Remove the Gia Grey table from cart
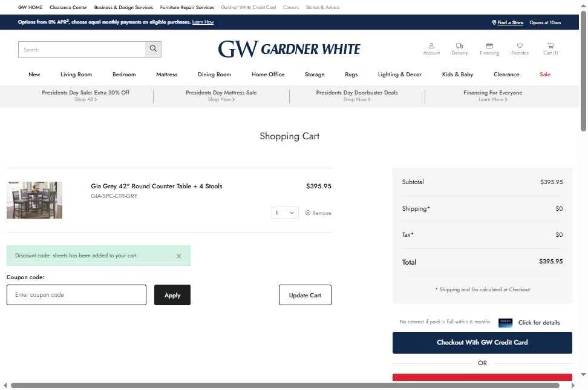The height and width of the screenshot is (390, 588). click(x=318, y=213)
